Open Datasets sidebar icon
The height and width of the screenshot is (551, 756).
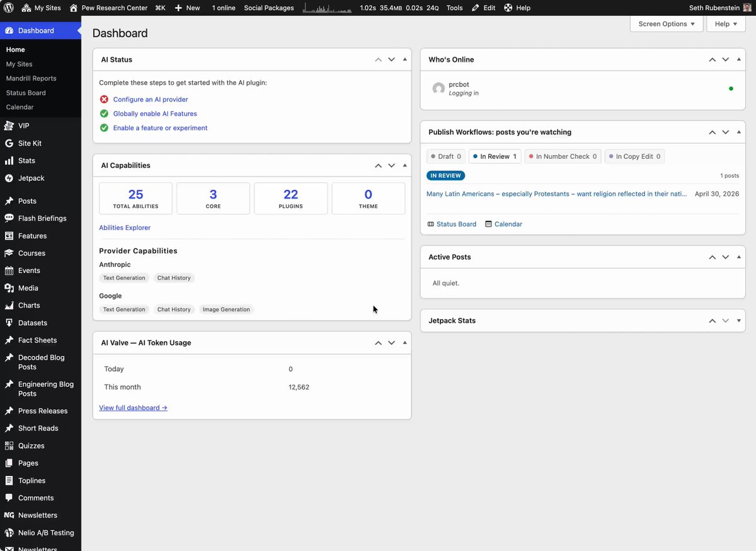tap(9, 323)
